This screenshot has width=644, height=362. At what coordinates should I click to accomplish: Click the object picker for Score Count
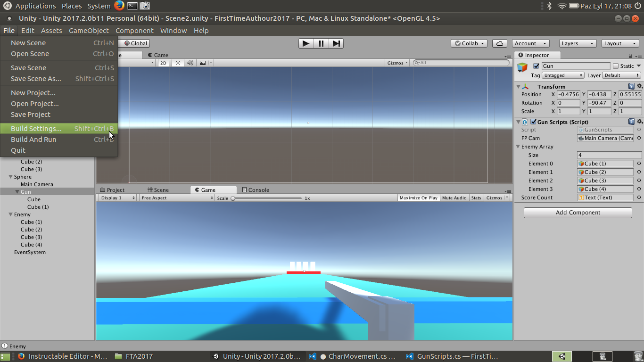[639, 197]
